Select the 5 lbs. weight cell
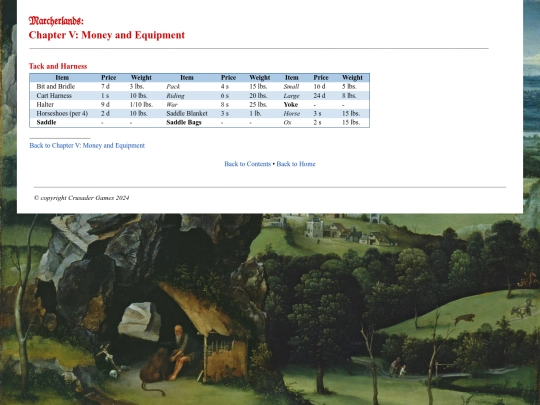540x405 pixels. coord(349,86)
